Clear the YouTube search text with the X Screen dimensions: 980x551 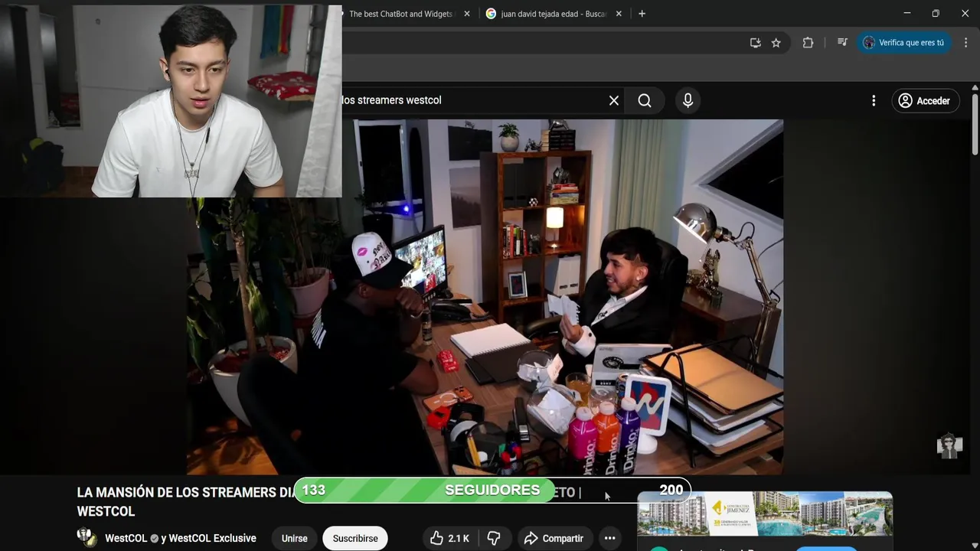pyautogui.click(x=613, y=100)
